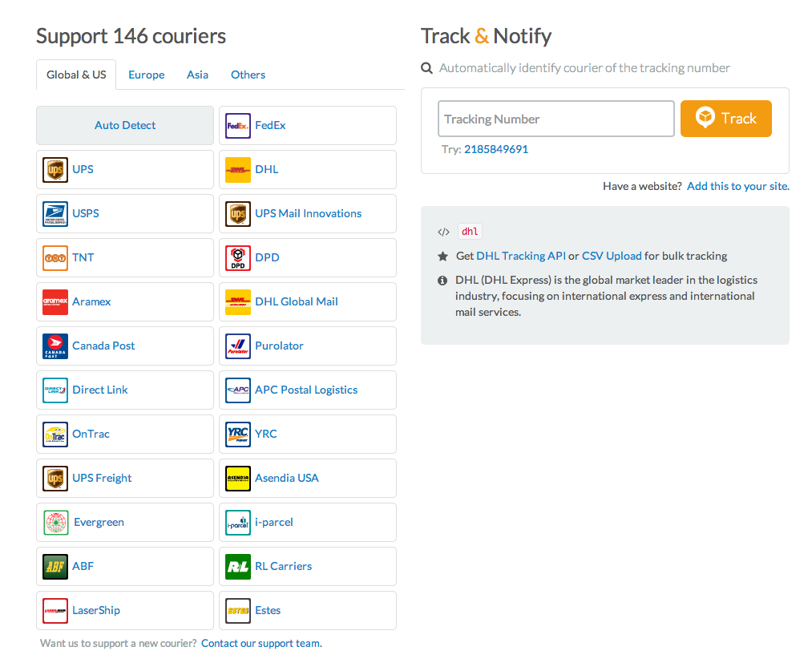Pick the Purolator courier name
The image size is (812, 663).
(x=279, y=346)
